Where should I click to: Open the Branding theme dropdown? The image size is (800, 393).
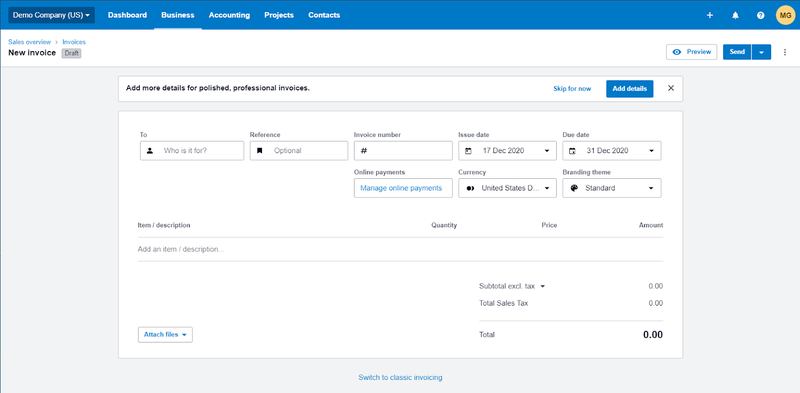tap(612, 188)
